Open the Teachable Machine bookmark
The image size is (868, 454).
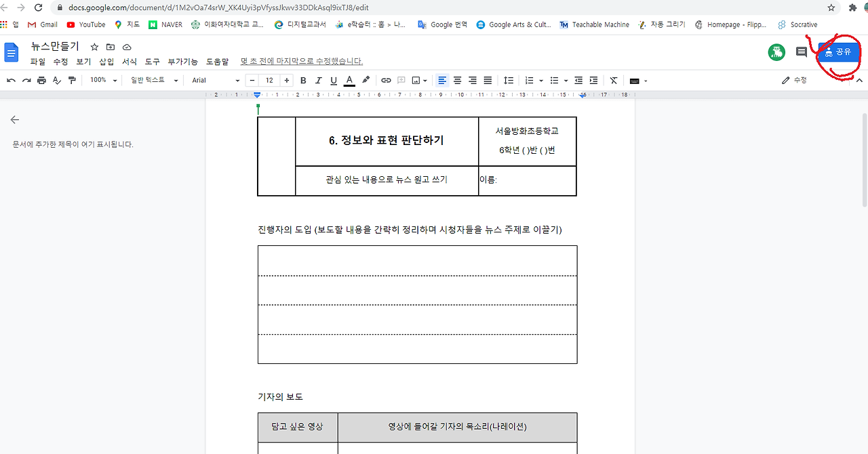[595, 24]
